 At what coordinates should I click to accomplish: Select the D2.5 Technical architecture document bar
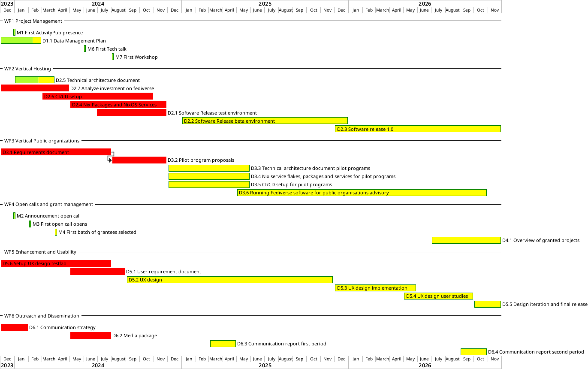click(34, 80)
